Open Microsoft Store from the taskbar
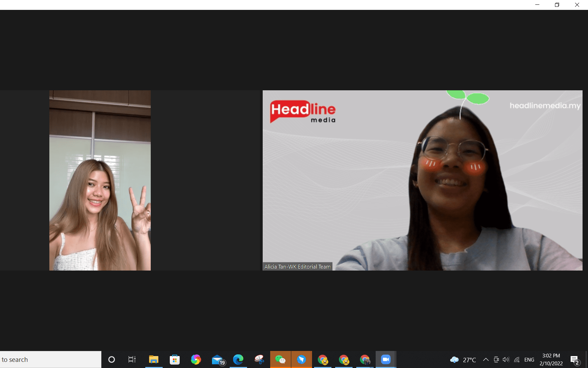 (x=175, y=359)
